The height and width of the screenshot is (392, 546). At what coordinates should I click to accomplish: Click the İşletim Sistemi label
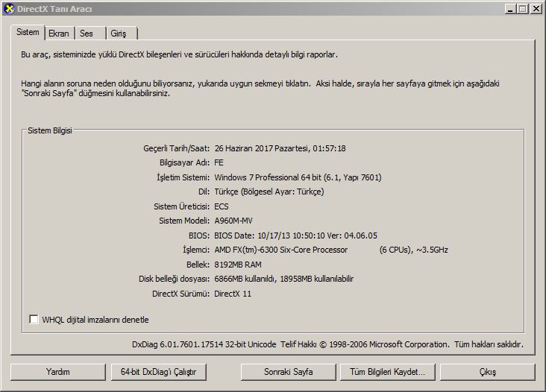coord(183,177)
